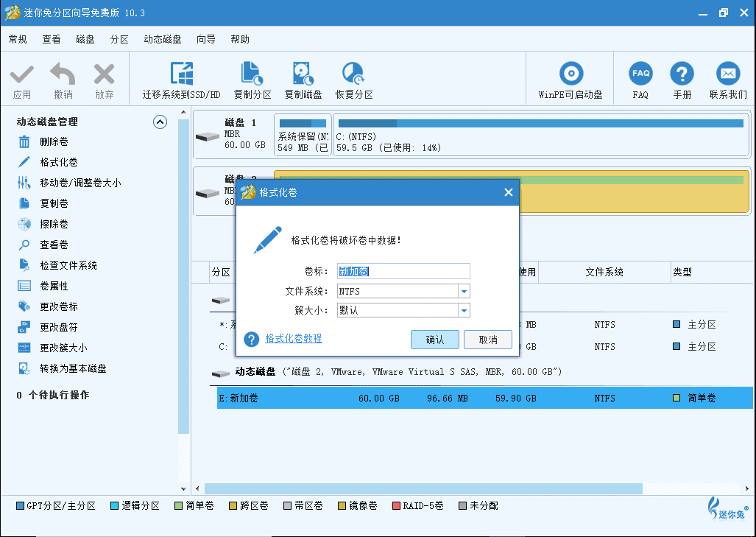Open the Disk (磁盘) menu
This screenshot has height=537, width=756.
point(85,40)
